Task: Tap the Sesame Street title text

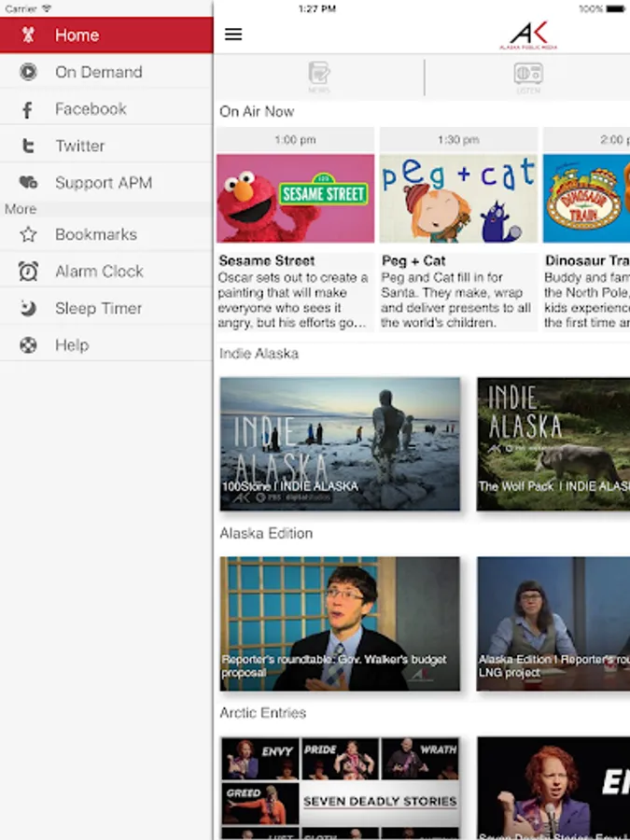Action: (266, 261)
